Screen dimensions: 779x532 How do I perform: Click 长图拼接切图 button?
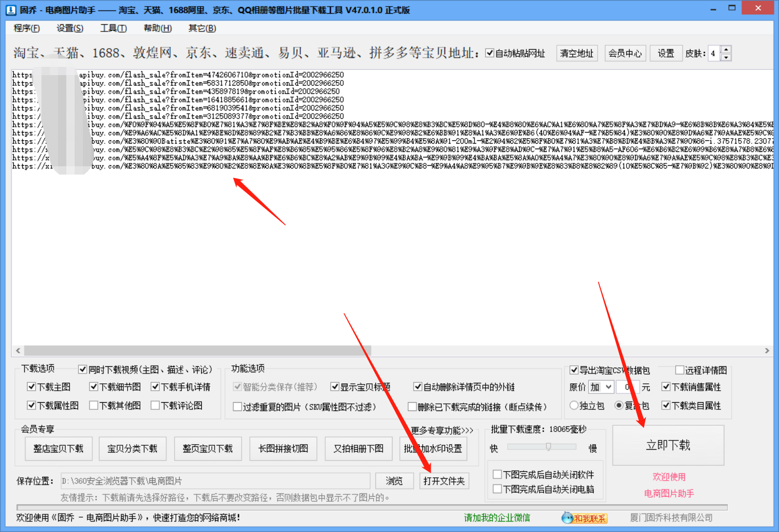coord(283,449)
